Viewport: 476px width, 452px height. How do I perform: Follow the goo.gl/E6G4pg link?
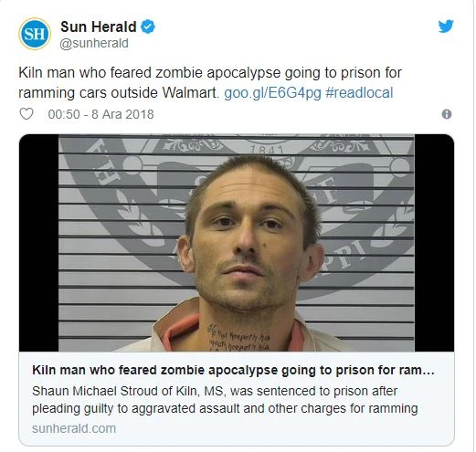(272, 93)
